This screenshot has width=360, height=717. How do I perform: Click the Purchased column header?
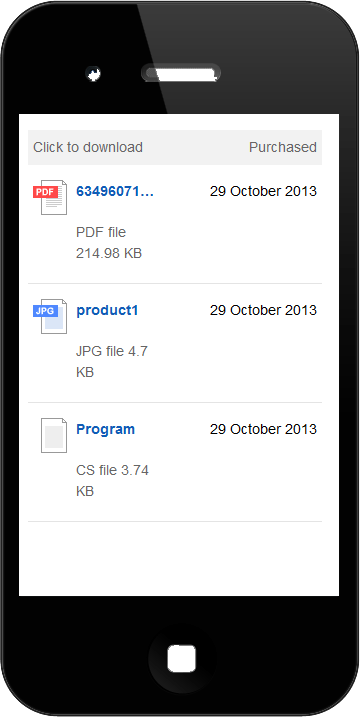(283, 147)
